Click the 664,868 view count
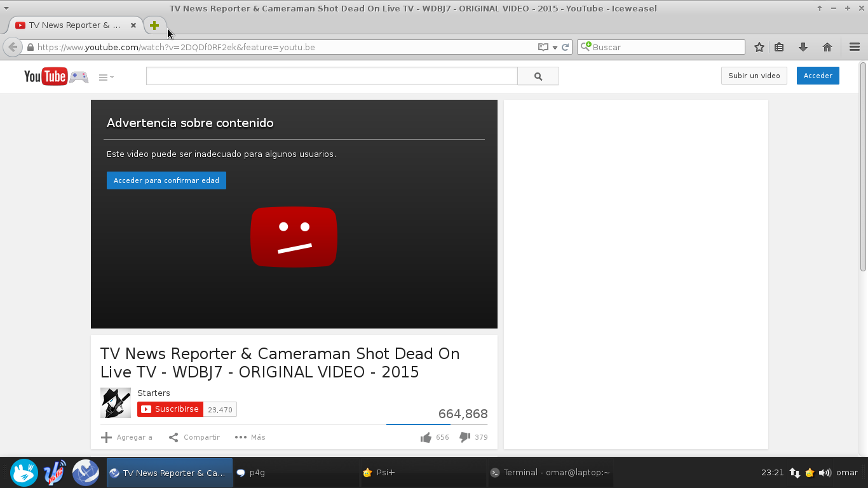 coord(463,414)
